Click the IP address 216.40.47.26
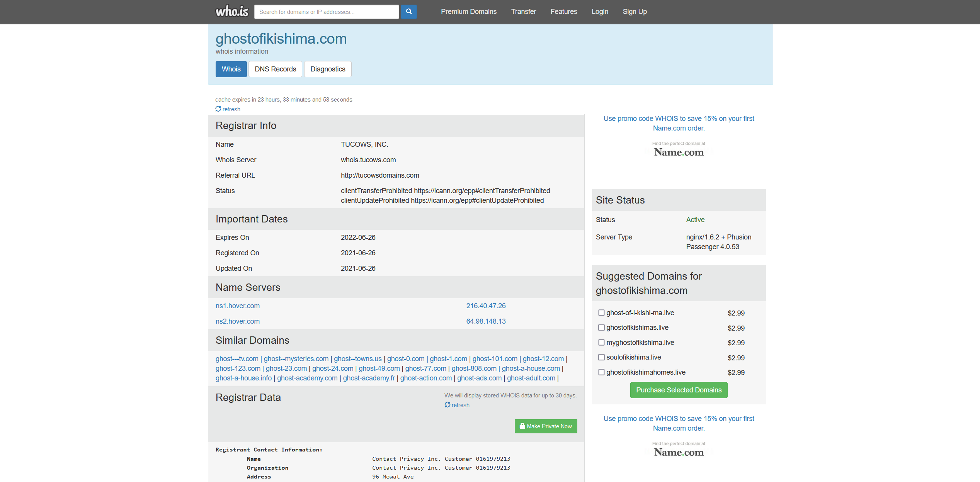The width and height of the screenshot is (980, 482). 486,306
